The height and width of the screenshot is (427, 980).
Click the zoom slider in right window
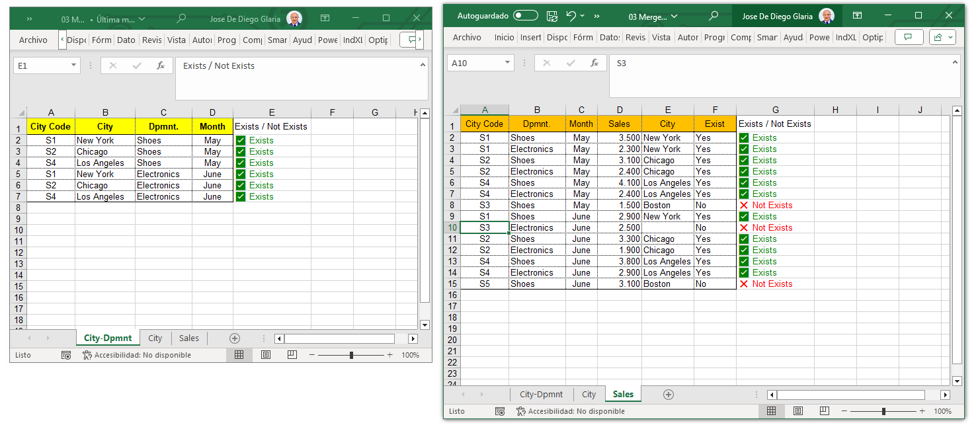[884, 411]
